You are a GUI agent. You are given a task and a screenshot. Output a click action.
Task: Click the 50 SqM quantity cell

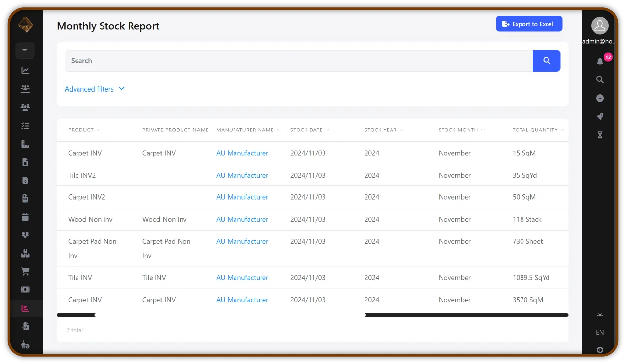pyautogui.click(x=524, y=197)
